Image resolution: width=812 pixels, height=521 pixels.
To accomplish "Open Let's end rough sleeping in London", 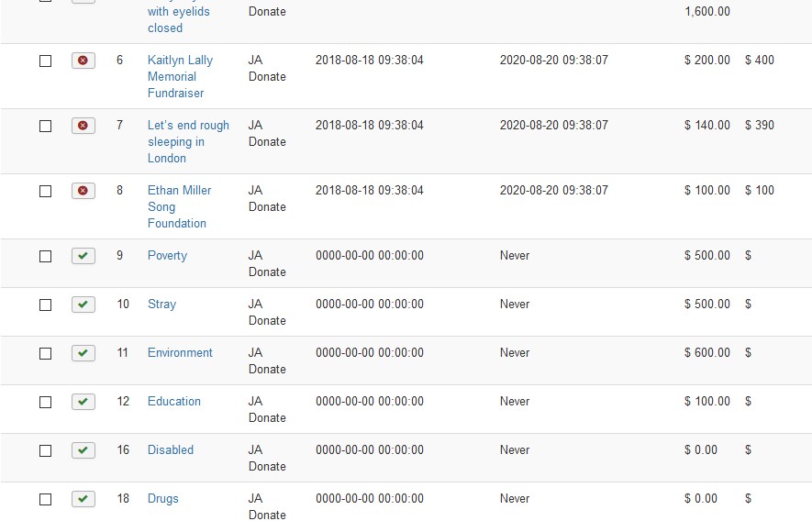I will [187, 141].
